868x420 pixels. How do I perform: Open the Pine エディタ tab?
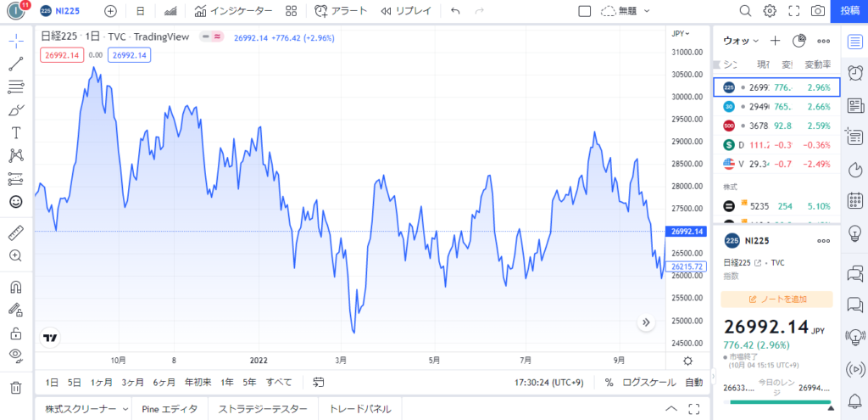tap(170, 409)
